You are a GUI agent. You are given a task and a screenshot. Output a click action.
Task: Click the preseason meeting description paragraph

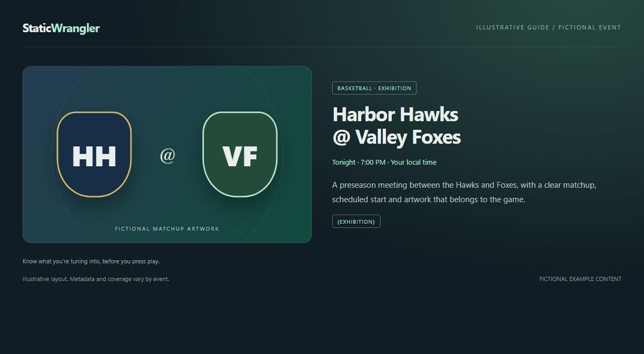point(465,192)
